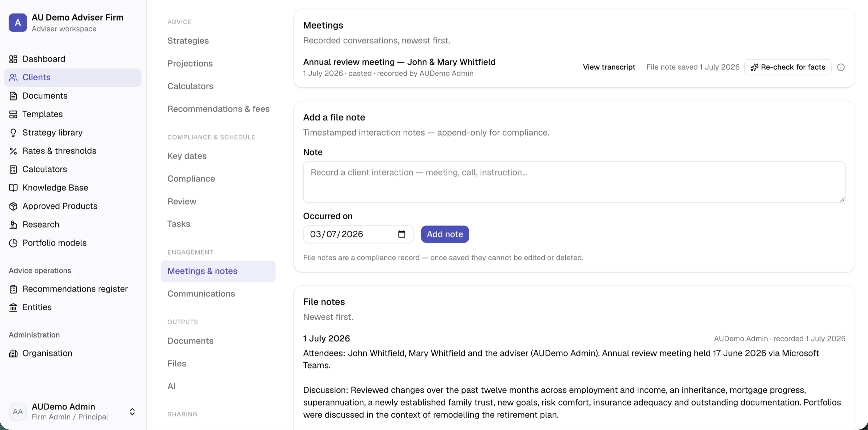
Task: Click into the Note text area
Action: click(x=574, y=182)
